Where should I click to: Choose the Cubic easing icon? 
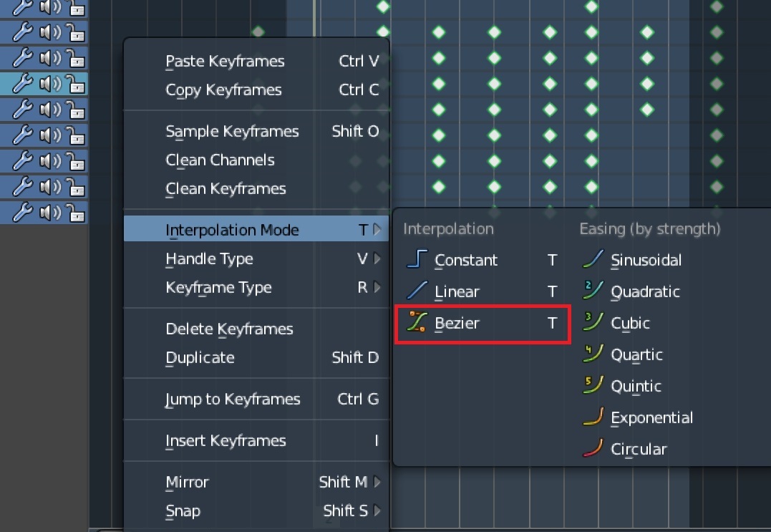coord(593,322)
